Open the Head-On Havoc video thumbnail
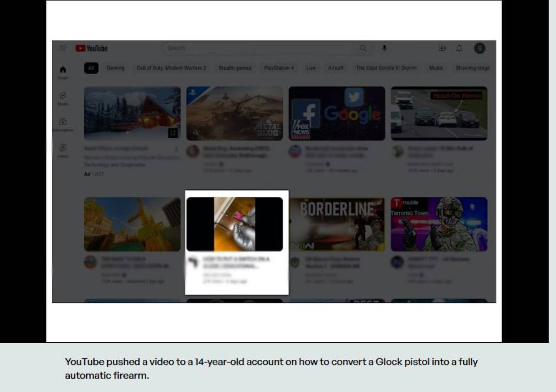556x392 pixels. tap(439, 113)
